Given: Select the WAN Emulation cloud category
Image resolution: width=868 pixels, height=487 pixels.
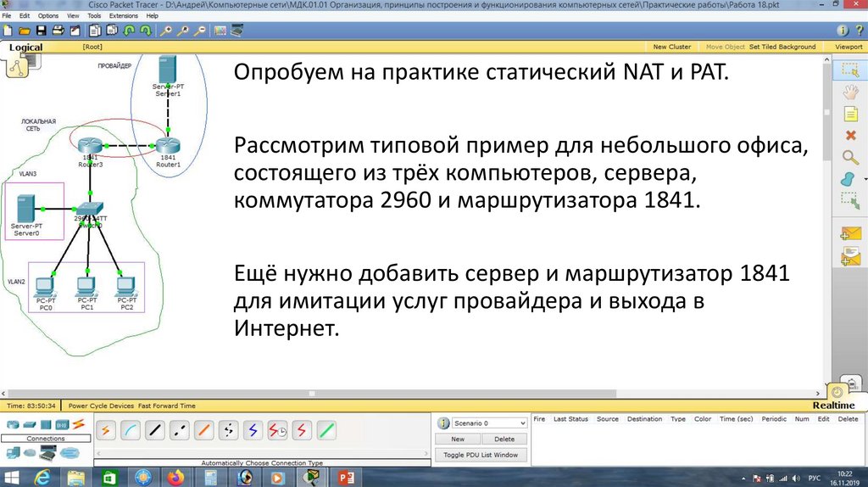Looking at the screenshot, I should (x=30, y=453).
